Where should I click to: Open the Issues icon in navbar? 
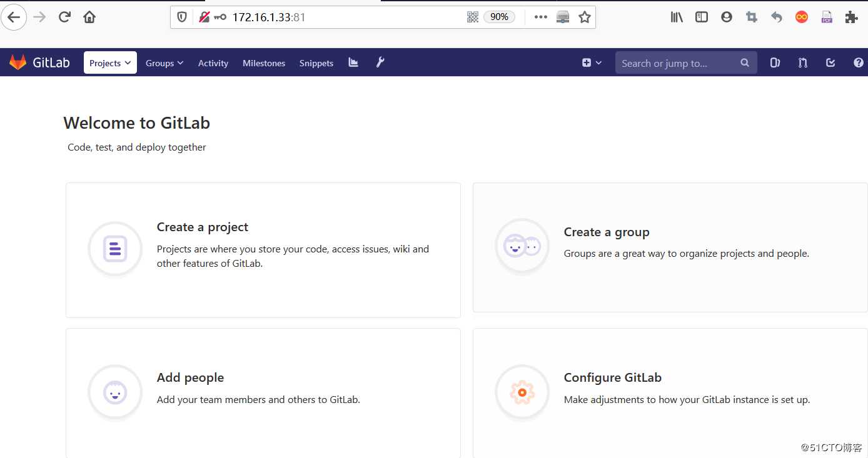pyautogui.click(x=775, y=62)
